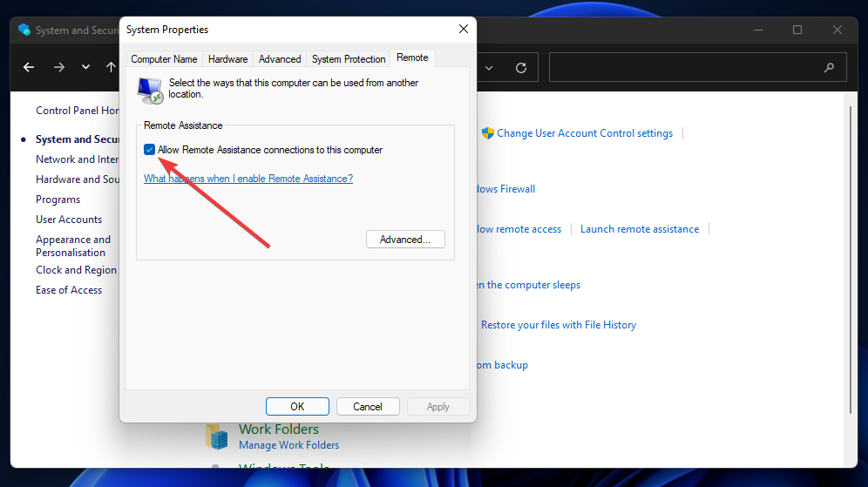
Task: Switch to the Hardware tab
Action: [x=227, y=59]
